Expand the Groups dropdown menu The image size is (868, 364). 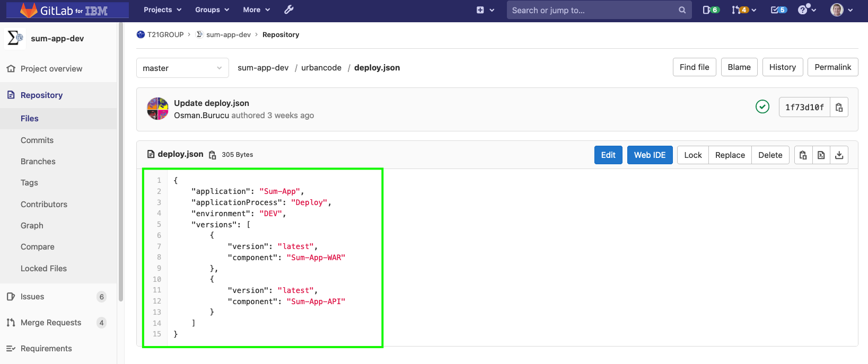pyautogui.click(x=212, y=10)
